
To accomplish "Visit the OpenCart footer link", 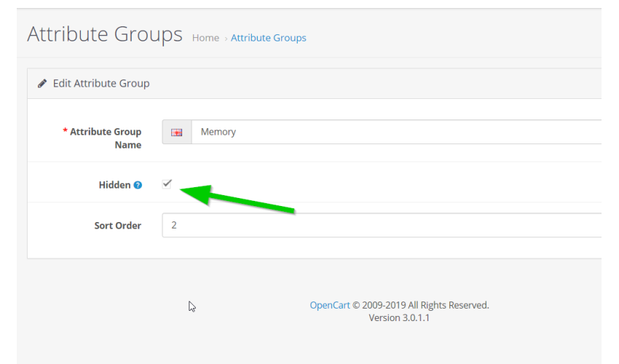I will click(330, 305).
